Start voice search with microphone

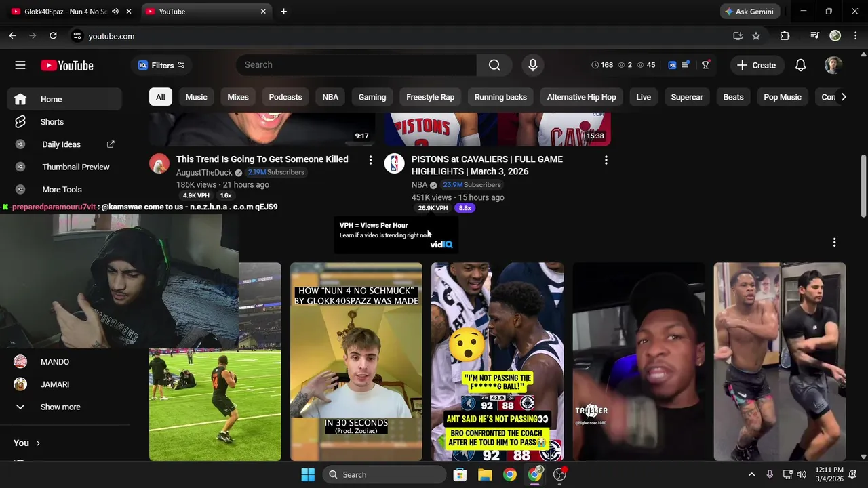click(533, 65)
